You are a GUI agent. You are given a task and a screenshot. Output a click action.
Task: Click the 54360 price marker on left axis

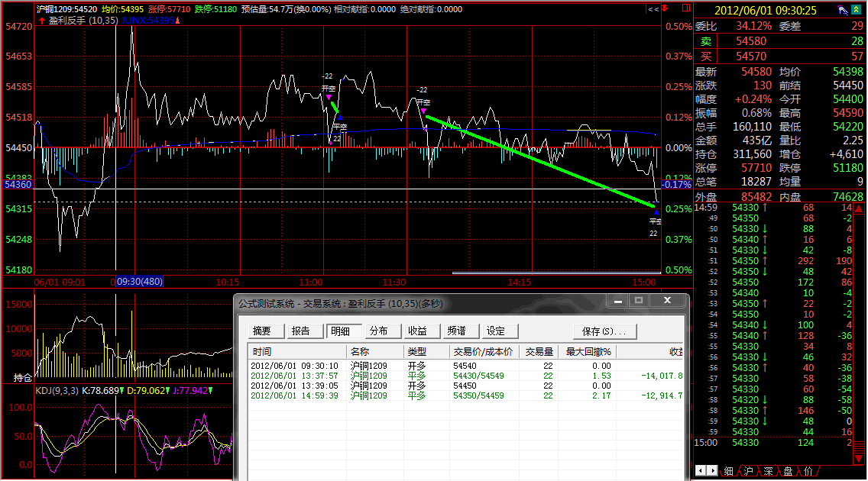point(18,185)
